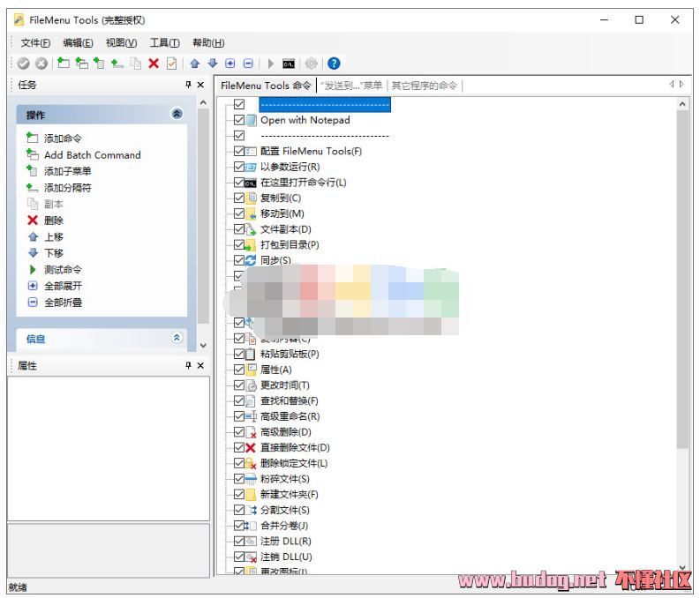Click the expand all plus toolbar icon
The image size is (700, 598).
(230, 64)
